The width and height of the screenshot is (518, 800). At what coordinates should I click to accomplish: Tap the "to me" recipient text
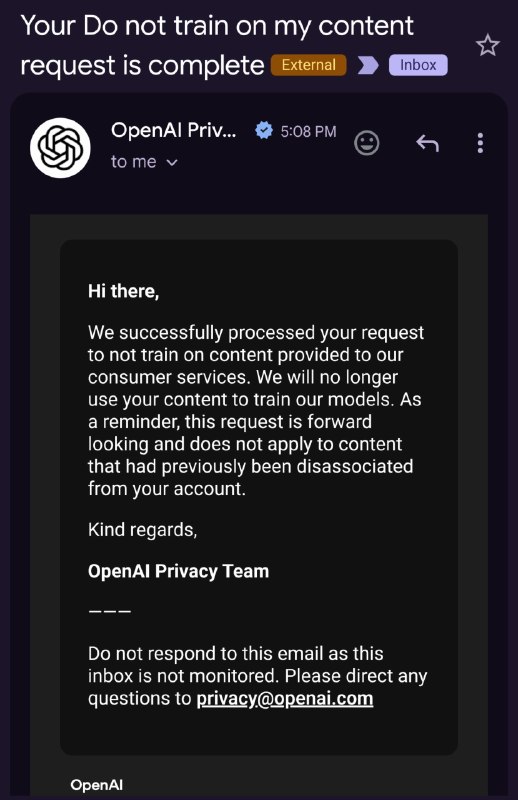[x=133, y=162]
